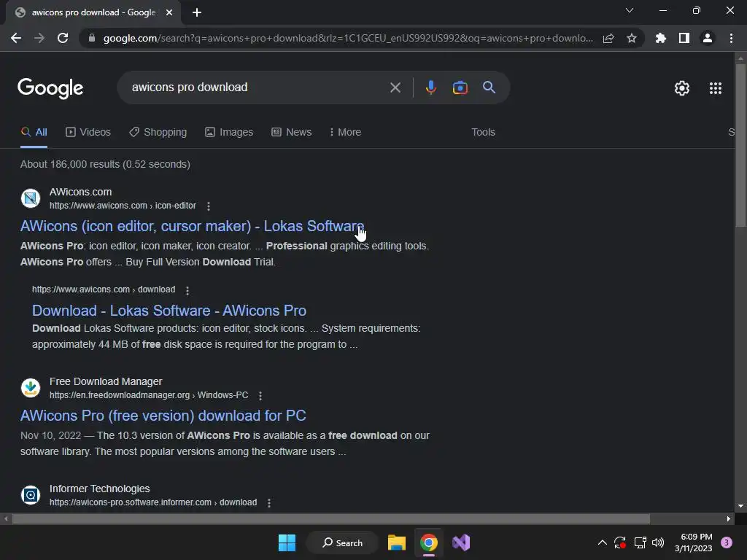Open Download - Lokas Software - AWicons Pro link

[x=169, y=311]
